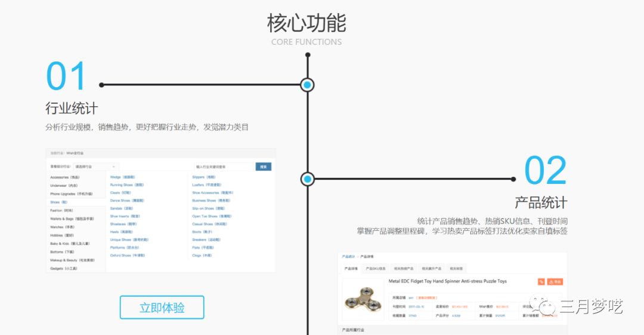Click the orange export button in product panel

[x=555, y=281]
